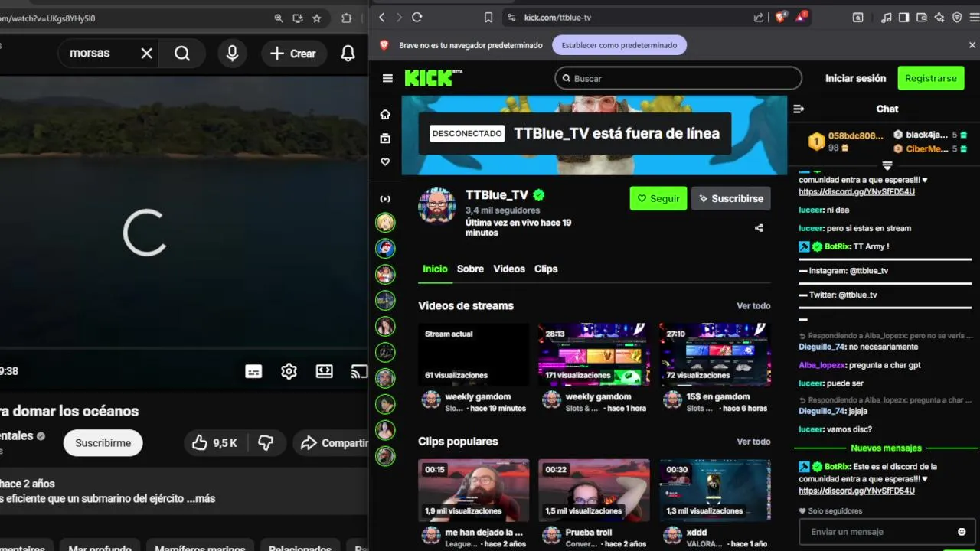Click the Seguir button
980x551 pixels.
[x=658, y=198]
